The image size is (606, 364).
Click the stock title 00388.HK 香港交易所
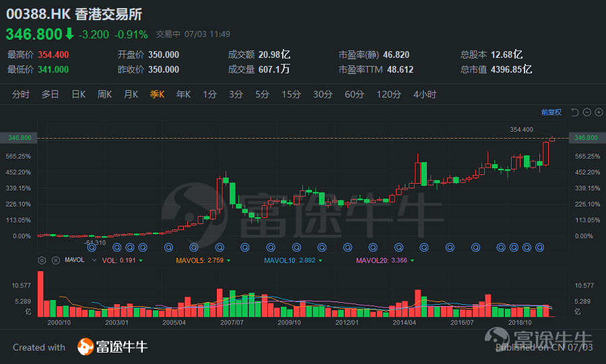pyautogui.click(x=74, y=14)
